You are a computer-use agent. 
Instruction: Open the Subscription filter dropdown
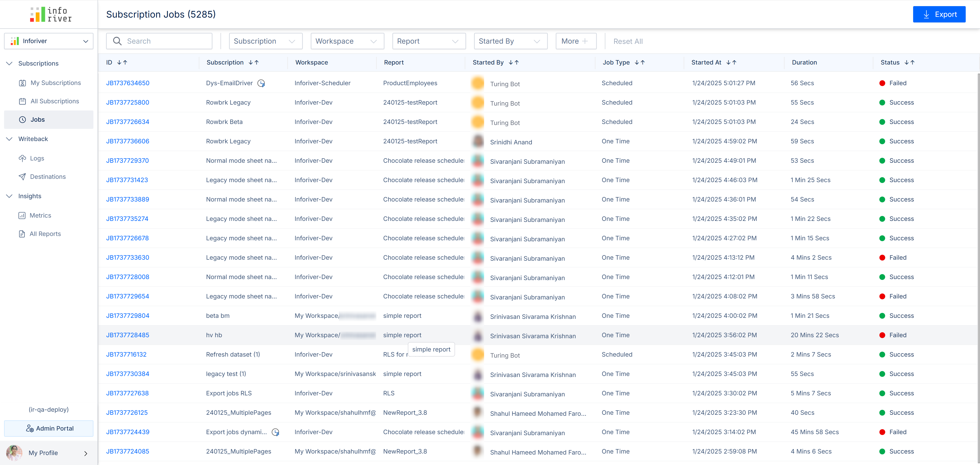coord(265,41)
